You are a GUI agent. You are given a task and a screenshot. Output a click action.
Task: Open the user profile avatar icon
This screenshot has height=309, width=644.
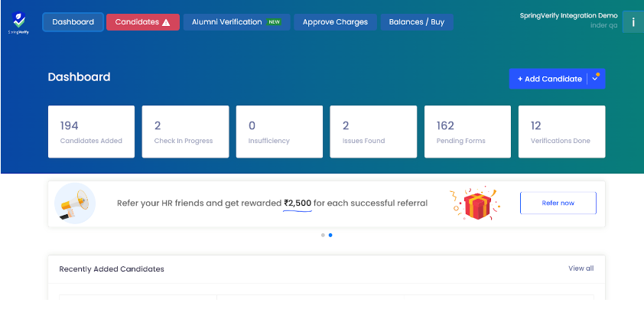pos(633,21)
